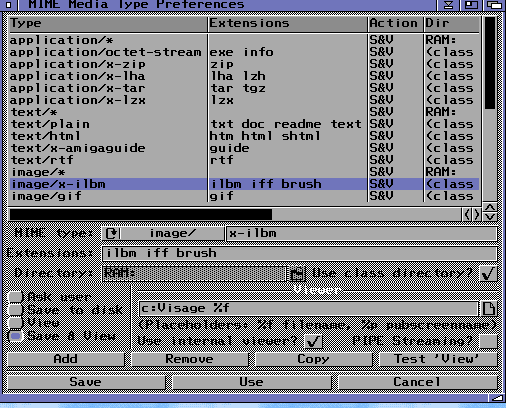Screen dimensions: 506x408
Task: Click the Cancel button
Action: pyautogui.click(x=417, y=382)
